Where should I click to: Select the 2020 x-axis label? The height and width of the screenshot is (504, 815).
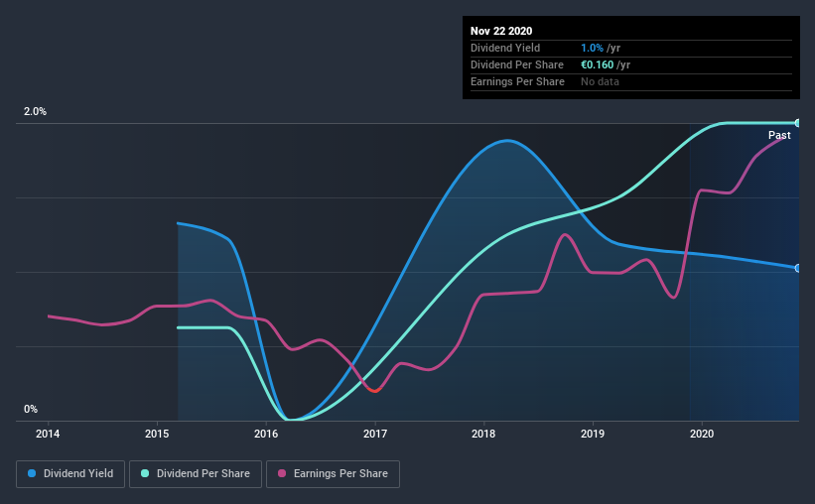[x=702, y=434]
